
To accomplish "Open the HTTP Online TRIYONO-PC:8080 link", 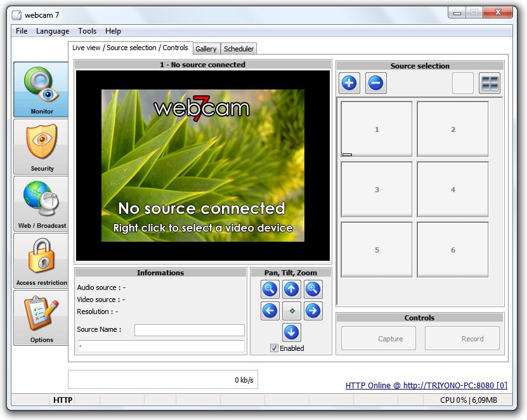I will pos(426,385).
